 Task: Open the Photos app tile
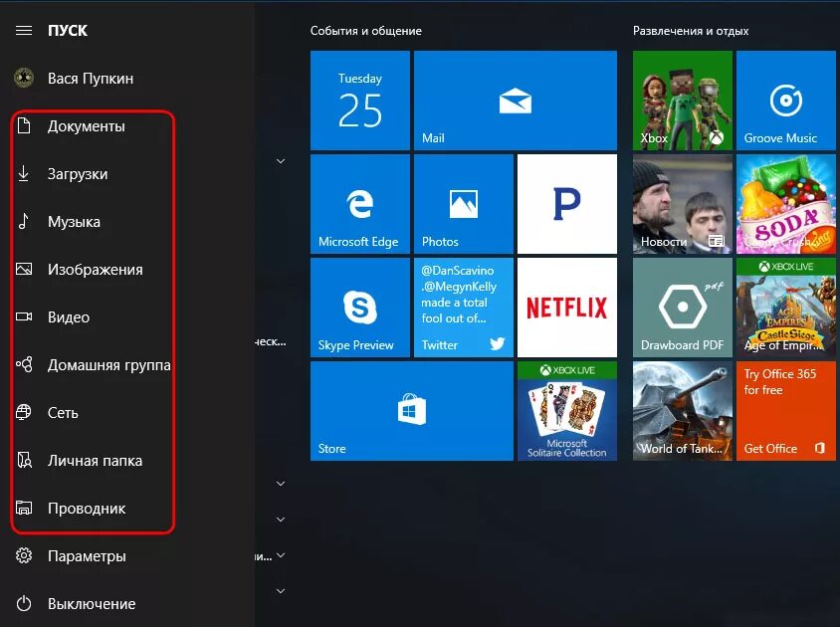(462, 204)
